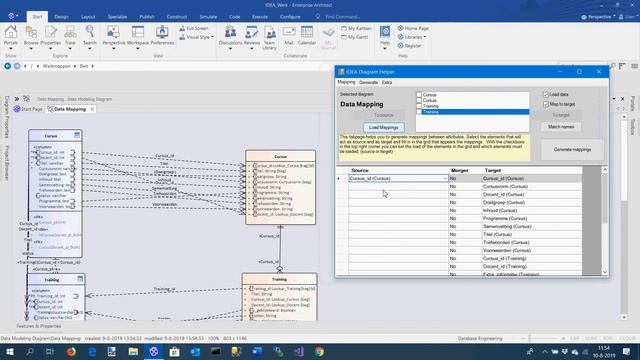Open the Team Library icon
This screenshot has height=360, width=640.
tap(269, 33)
